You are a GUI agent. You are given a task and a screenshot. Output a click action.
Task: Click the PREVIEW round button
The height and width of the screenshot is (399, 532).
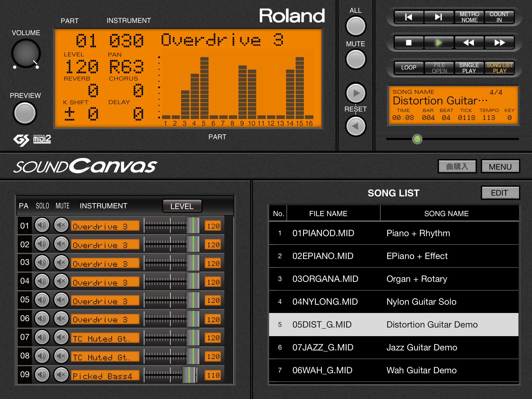25,113
